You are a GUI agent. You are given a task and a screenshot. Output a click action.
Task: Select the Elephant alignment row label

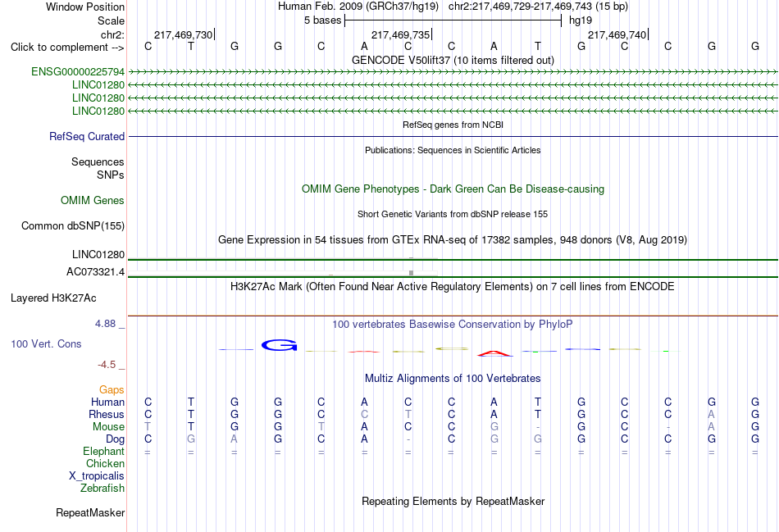pos(103,451)
